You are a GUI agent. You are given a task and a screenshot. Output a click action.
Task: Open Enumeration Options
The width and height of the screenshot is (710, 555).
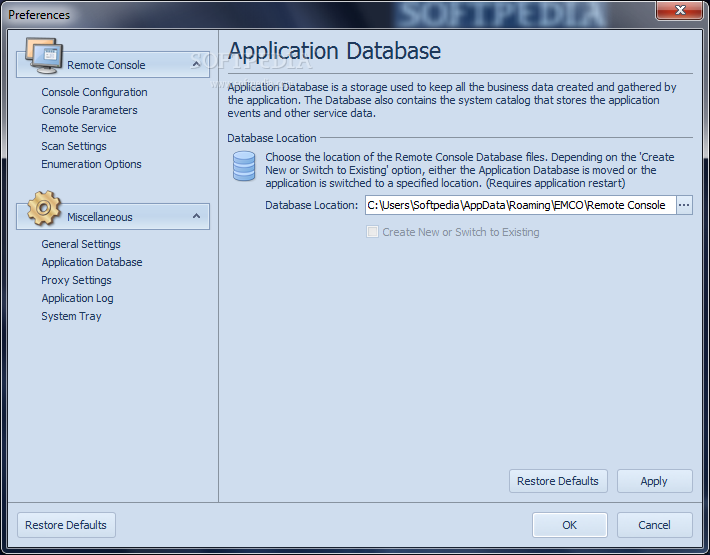tap(91, 164)
